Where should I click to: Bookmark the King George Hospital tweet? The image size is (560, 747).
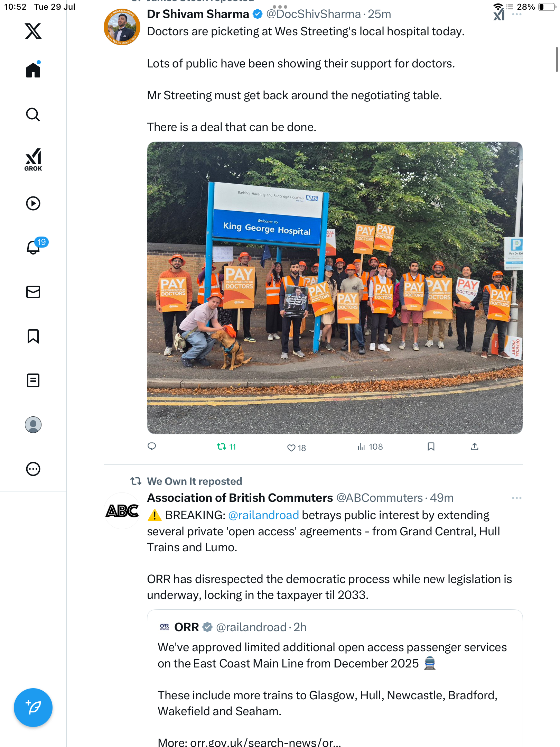431,447
